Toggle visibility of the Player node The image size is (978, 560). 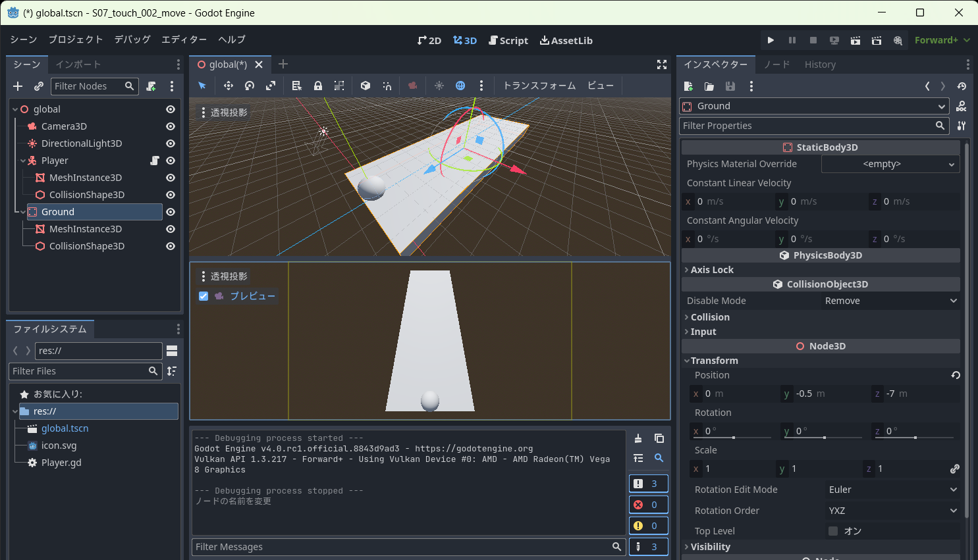[x=170, y=160]
